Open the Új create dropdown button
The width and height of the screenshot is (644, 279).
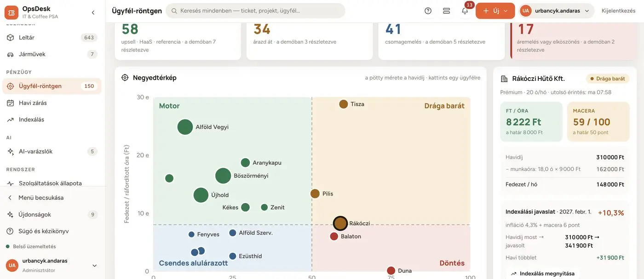[x=495, y=11]
